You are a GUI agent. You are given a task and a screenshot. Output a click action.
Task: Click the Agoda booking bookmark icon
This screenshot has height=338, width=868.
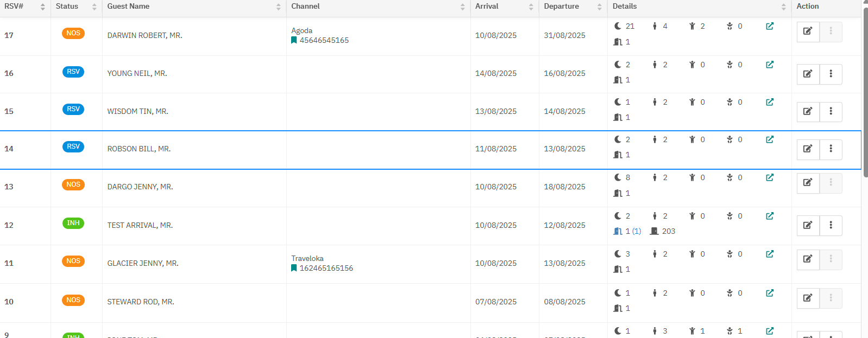pyautogui.click(x=294, y=40)
